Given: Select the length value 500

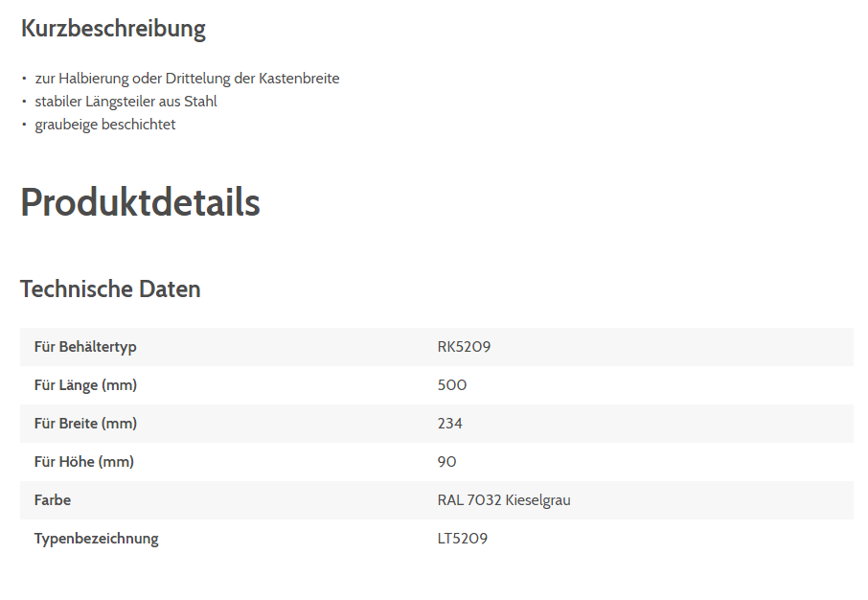Looking at the screenshot, I should coord(452,385).
